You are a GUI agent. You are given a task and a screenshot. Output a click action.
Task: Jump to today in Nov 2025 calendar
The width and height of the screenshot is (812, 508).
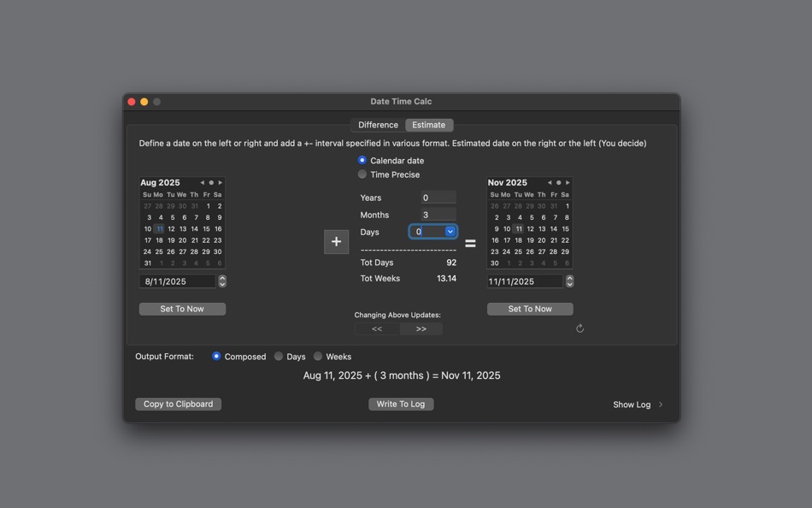[x=558, y=182]
